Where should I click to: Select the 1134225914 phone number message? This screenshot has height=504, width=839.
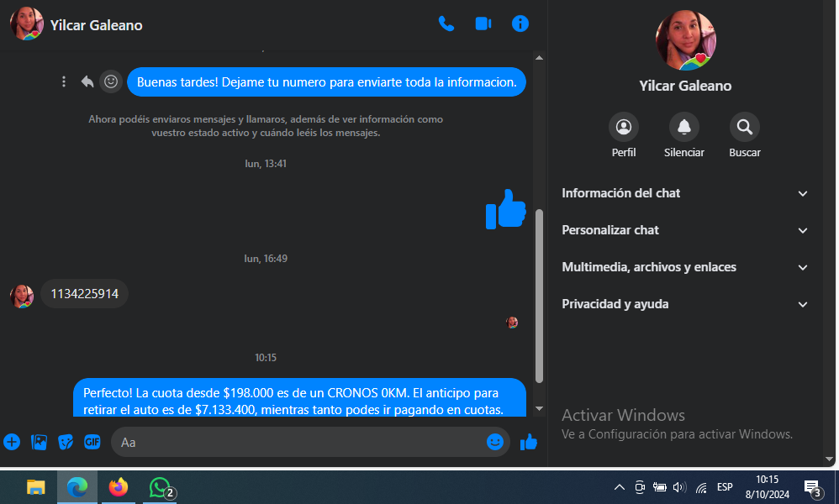[85, 294]
